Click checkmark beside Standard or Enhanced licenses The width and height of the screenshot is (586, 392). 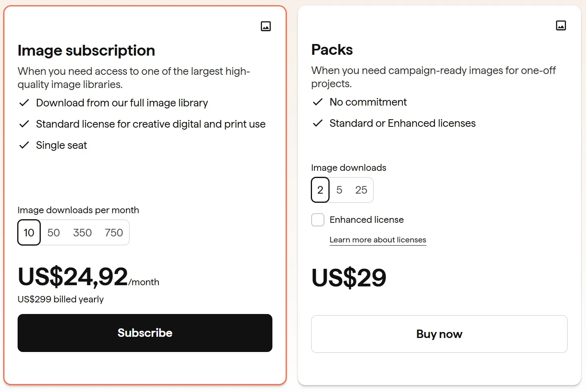click(318, 123)
